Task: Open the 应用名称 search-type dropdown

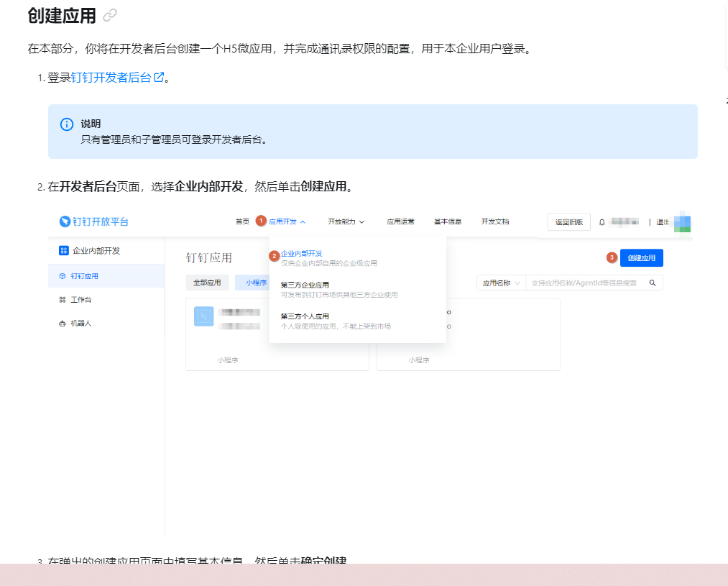Action: pyautogui.click(x=502, y=283)
